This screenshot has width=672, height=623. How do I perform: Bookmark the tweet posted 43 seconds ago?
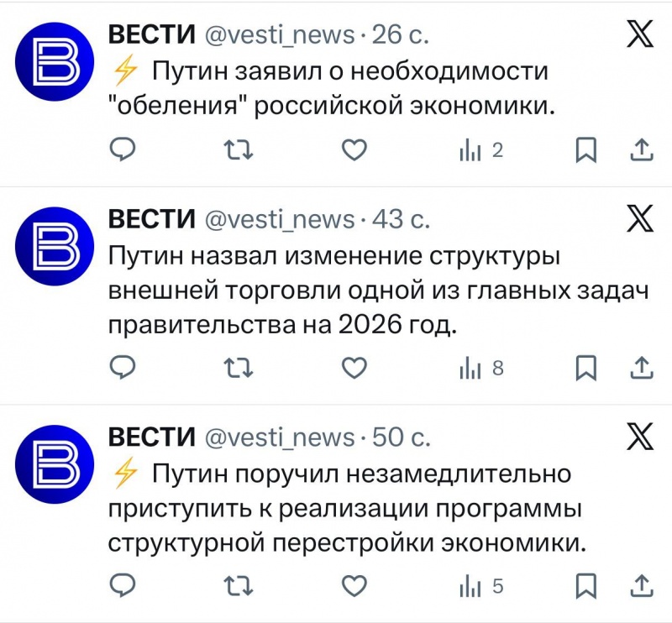coord(585,368)
